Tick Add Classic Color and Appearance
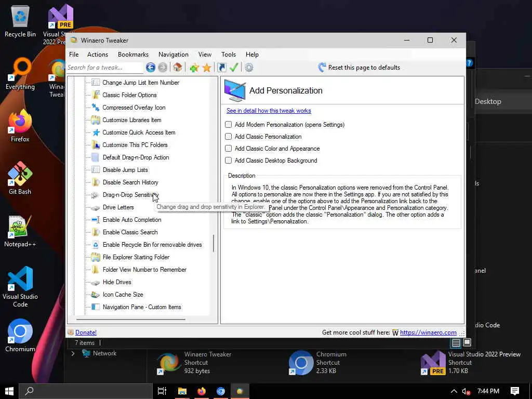The height and width of the screenshot is (399, 532). point(229,149)
